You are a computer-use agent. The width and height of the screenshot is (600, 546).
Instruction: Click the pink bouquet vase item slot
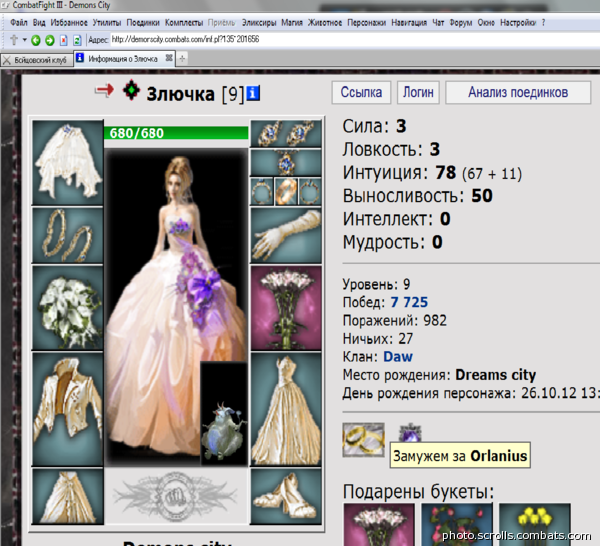[286, 308]
